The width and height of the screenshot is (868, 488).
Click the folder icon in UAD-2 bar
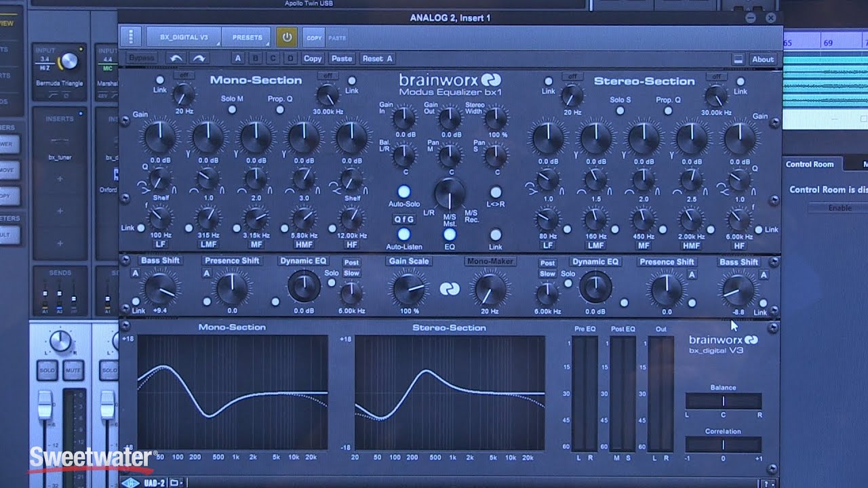tap(175, 483)
